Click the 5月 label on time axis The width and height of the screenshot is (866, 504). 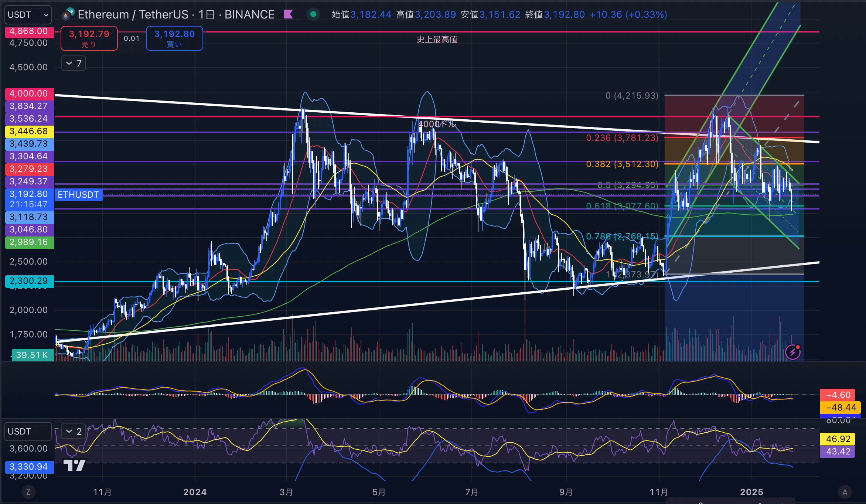coord(379,492)
